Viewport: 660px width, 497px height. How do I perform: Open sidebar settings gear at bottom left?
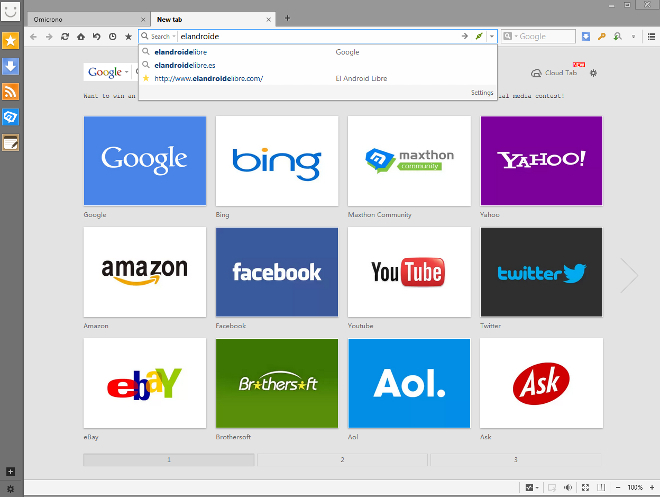click(x=11, y=489)
